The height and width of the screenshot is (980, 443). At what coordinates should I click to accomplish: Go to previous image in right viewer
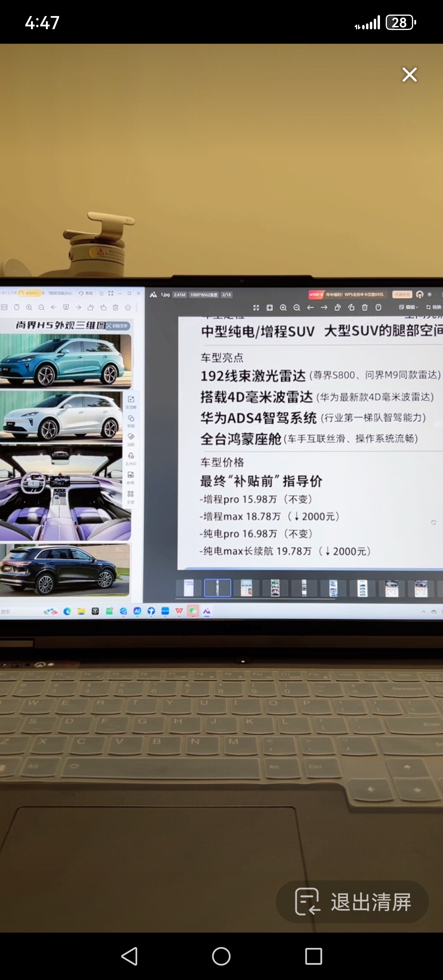(310, 307)
